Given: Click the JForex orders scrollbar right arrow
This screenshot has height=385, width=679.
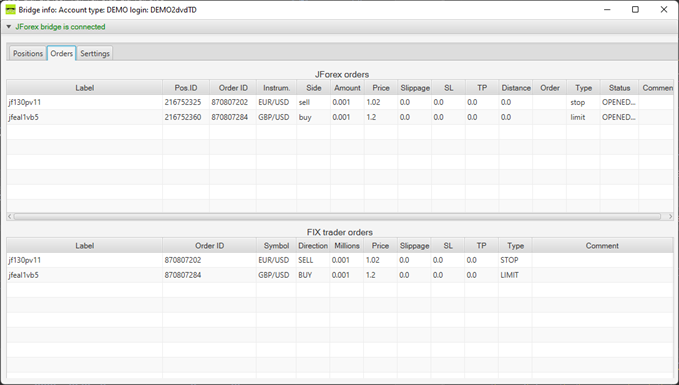Looking at the screenshot, I should (670, 216).
